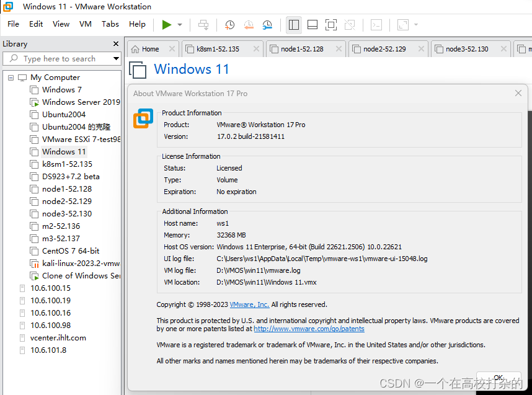Select the Ubuntu2004 virtual machine
Image resolution: width=532 pixels, height=395 pixels.
[x=64, y=115]
